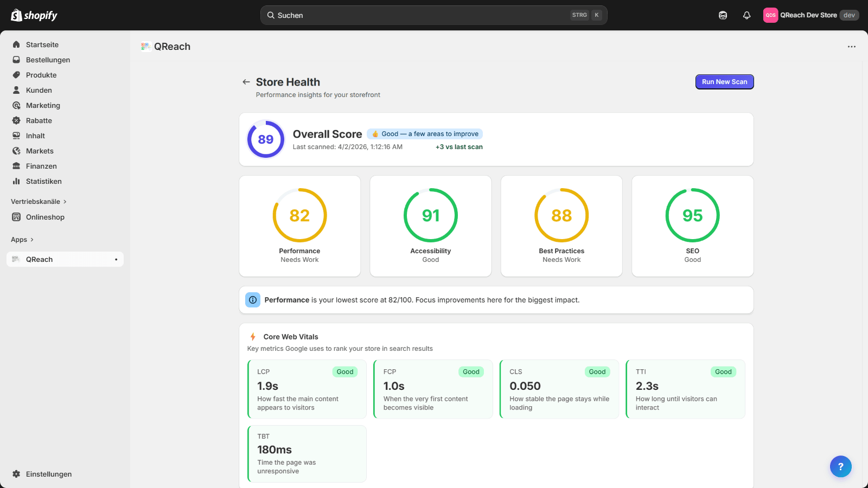Click the blue help question mark button
The image size is (868, 488).
tap(840, 466)
